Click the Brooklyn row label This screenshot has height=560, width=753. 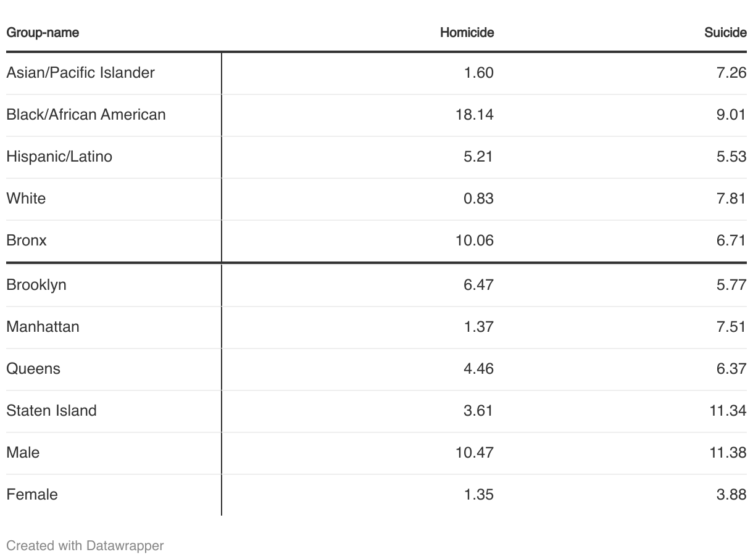[x=36, y=285]
